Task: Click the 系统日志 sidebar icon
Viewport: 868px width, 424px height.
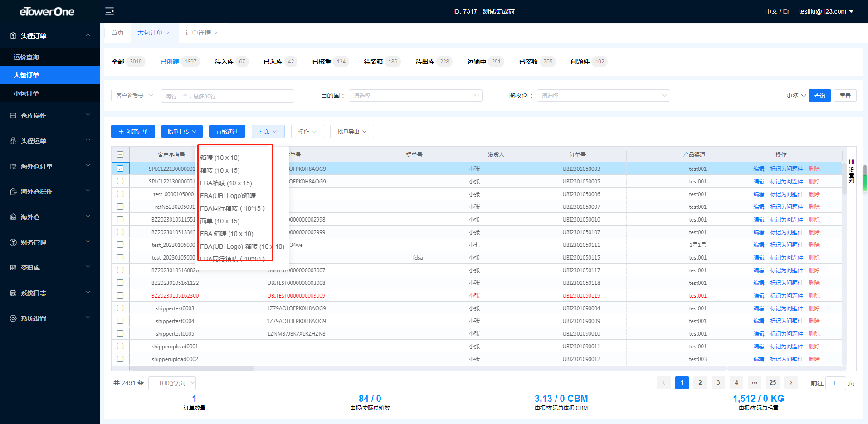Action: coord(13,293)
